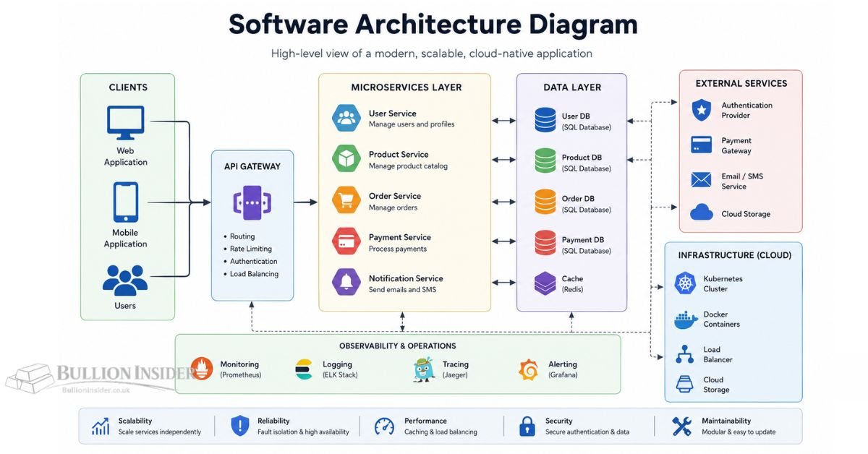Image resolution: width=868 pixels, height=454 pixels.
Task: Click the Redis Cache stack icon
Action: tap(545, 283)
